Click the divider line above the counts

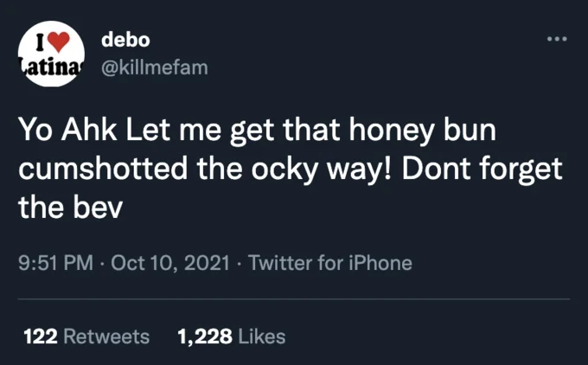click(x=294, y=299)
